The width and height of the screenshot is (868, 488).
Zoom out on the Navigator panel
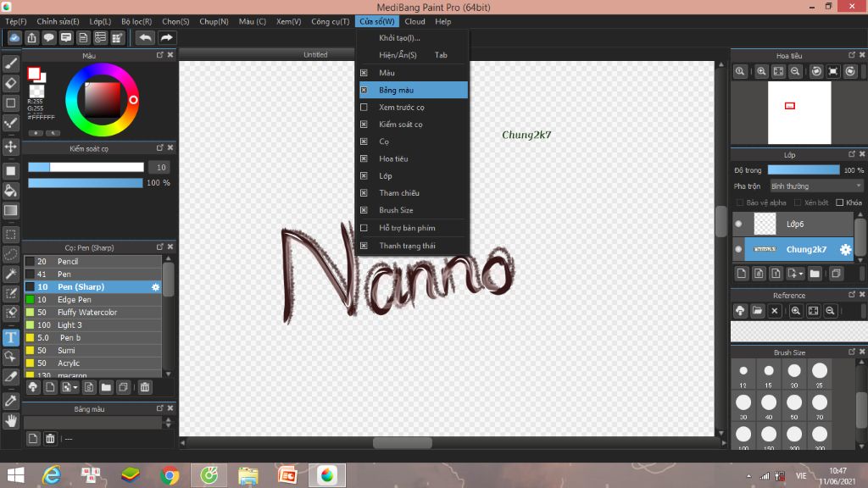(x=795, y=71)
